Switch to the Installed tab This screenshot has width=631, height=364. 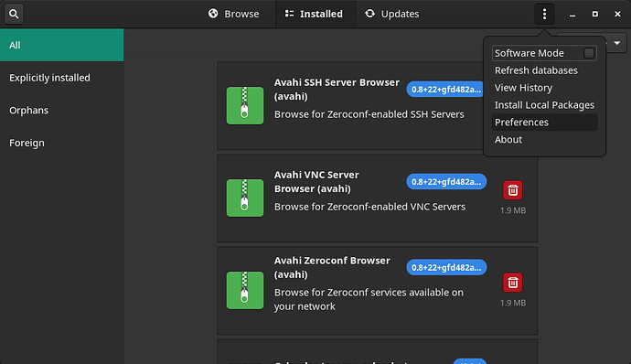click(315, 14)
